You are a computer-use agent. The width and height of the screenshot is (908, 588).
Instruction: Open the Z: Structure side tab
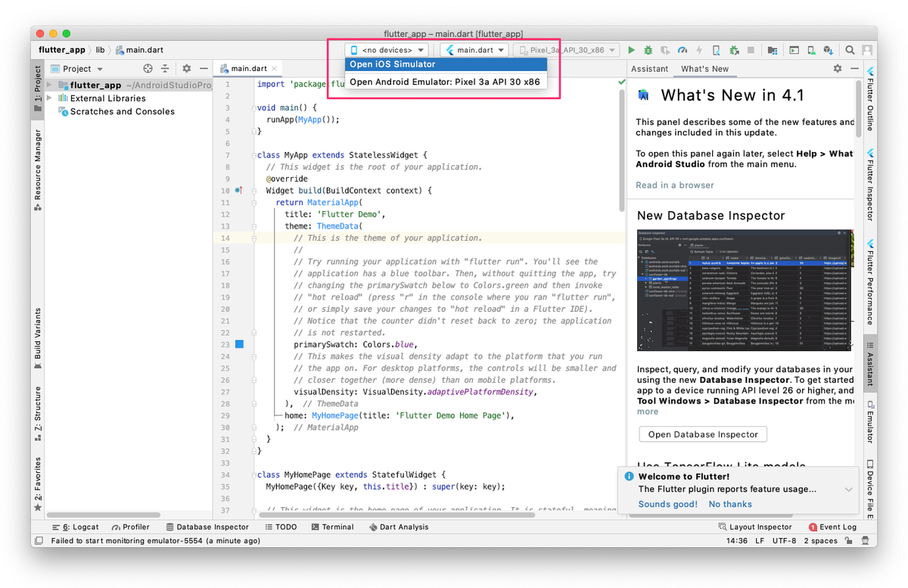point(37,415)
